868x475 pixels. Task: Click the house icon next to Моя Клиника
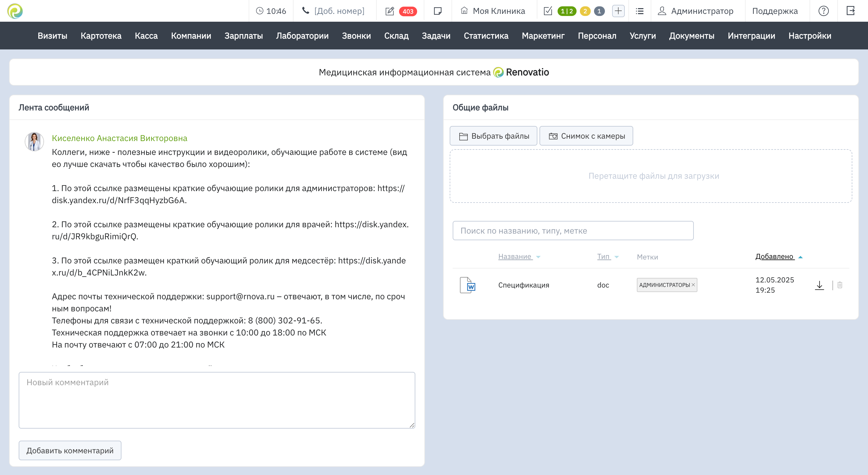tap(464, 11)
